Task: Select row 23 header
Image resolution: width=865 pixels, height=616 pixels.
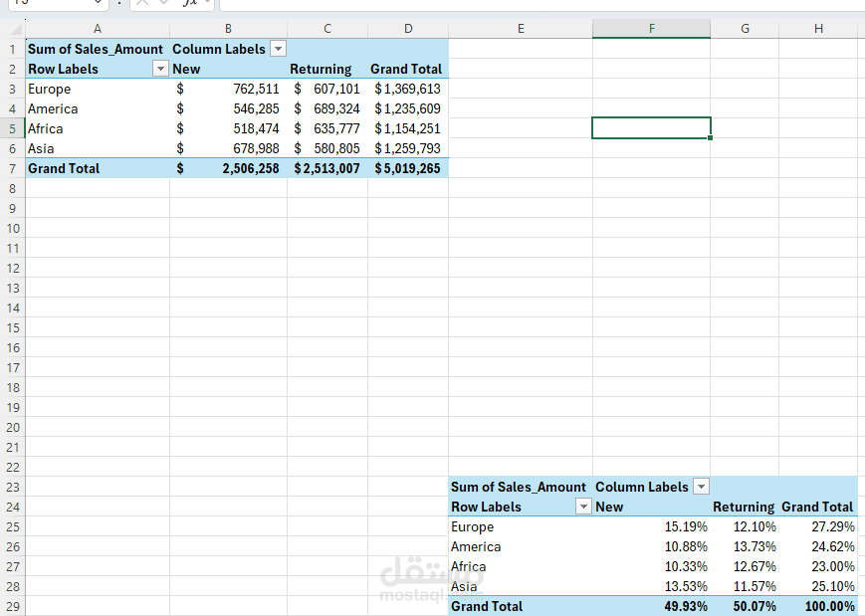Action: 12,487
